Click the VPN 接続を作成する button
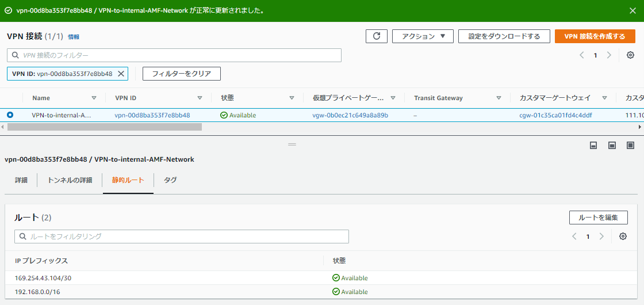Screen dimensions: 644x305 pos(595,36)
